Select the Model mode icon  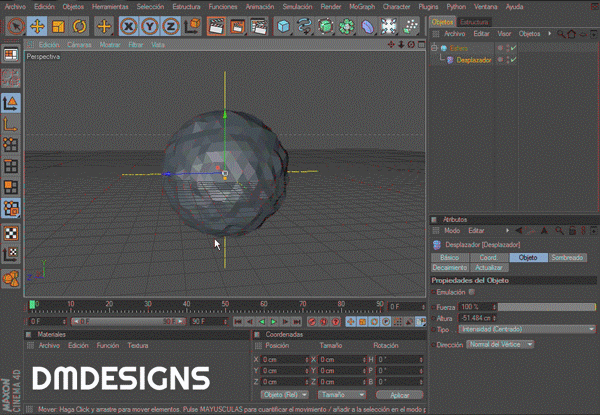click(11, 103)
